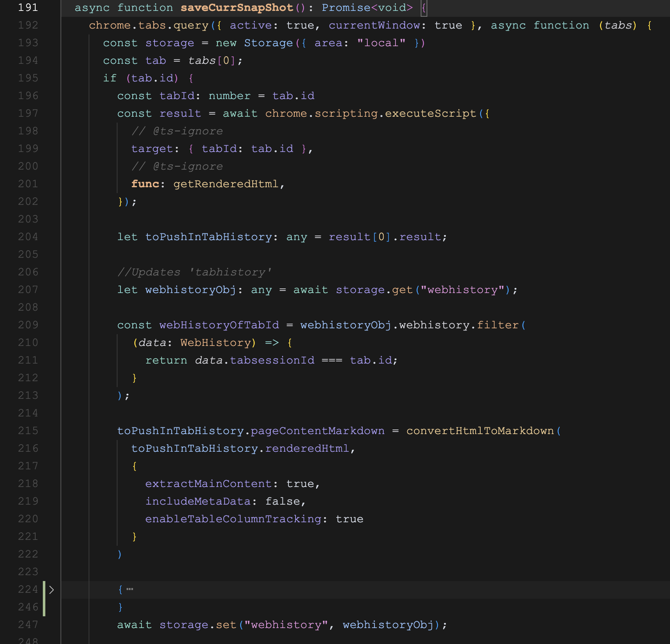This screenshot has width=670, height=644.
Task: Click the "local" string literal
Action: (382, 43)
